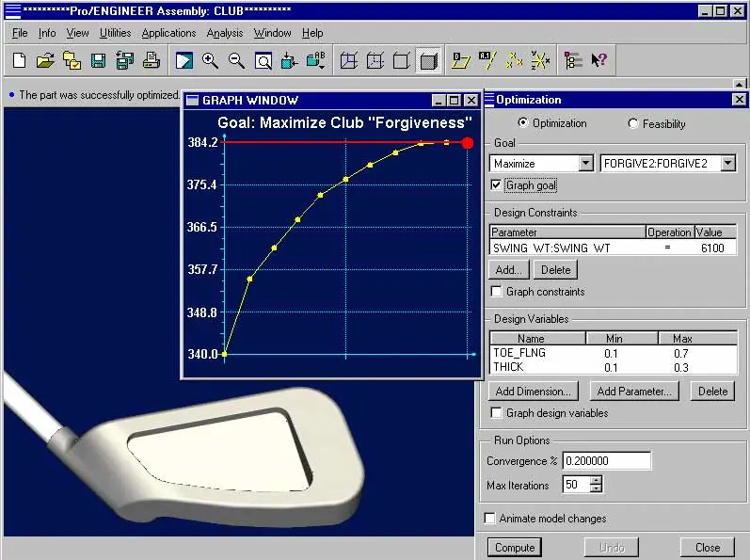
Task: Switch to hidden line display mode
Action: [375, 61]
